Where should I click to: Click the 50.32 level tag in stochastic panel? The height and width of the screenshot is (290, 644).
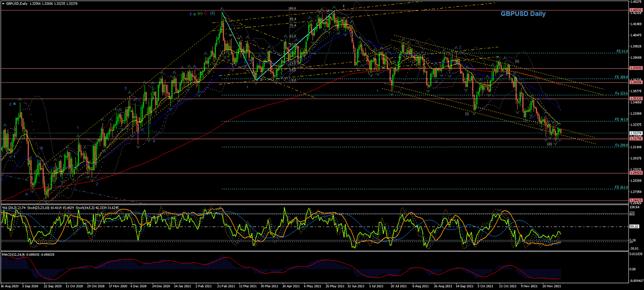tap(633, 226)
